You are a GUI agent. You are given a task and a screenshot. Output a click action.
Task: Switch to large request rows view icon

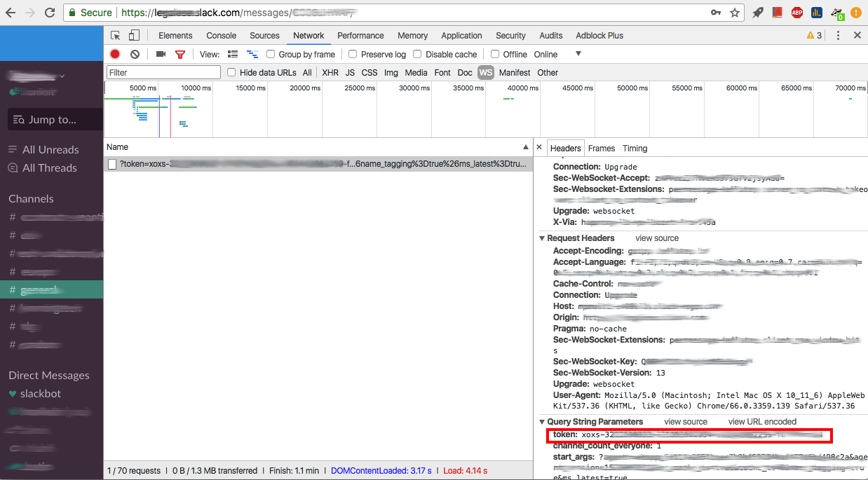pyautogui.click(x=233, y=54)
